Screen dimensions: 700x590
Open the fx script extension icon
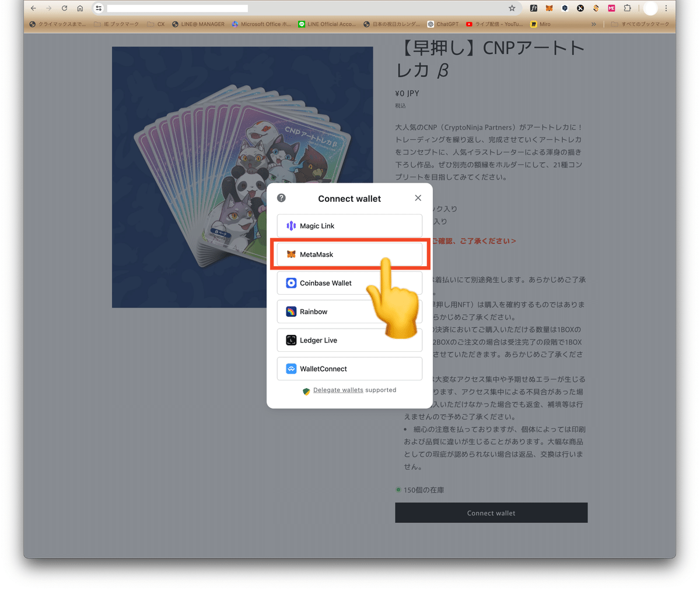click(533, 8)
